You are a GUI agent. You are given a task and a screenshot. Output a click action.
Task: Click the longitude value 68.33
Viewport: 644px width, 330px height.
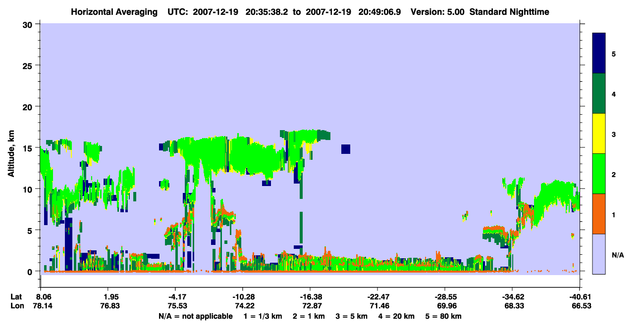pos(514,306)
